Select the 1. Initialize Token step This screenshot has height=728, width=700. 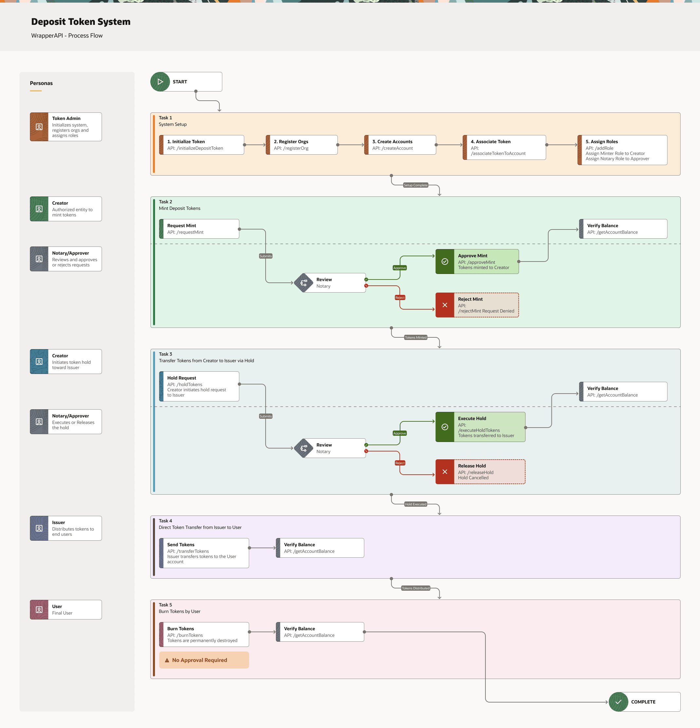click(x=201, y=145)
